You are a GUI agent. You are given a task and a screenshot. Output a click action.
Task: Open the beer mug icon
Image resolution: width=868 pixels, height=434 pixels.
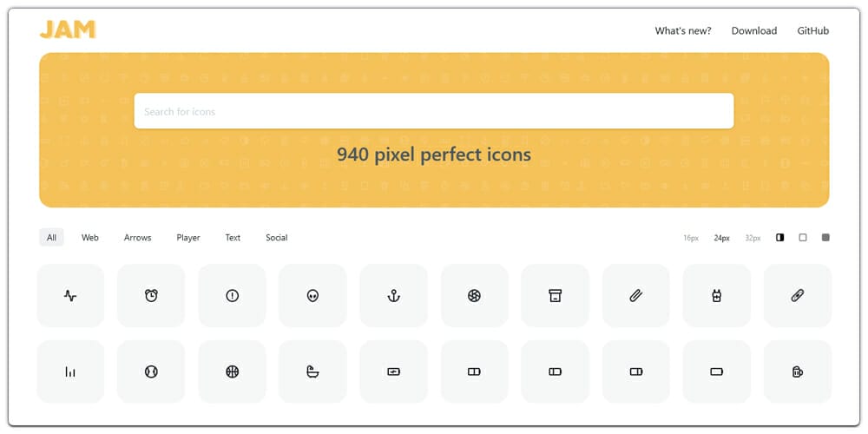798,372
